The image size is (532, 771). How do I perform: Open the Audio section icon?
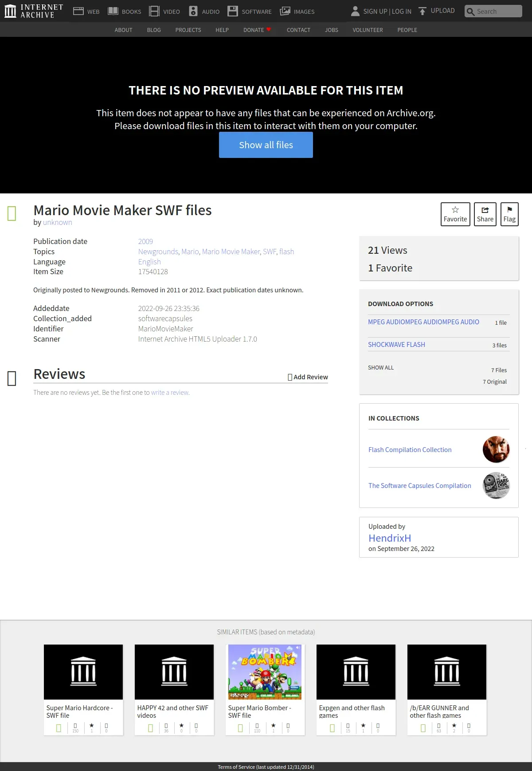pyautogui.click(x=193, y=11)
